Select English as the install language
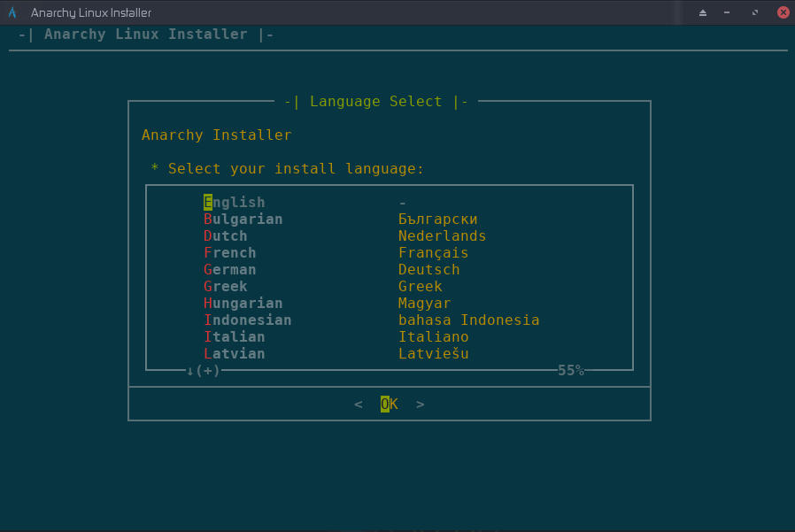This screenshot has height=532, width=795. [234, 202]
